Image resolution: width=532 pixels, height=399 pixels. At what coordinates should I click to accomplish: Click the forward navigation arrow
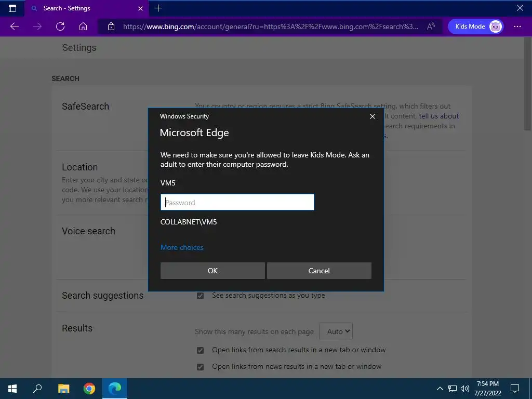[37, 26]
